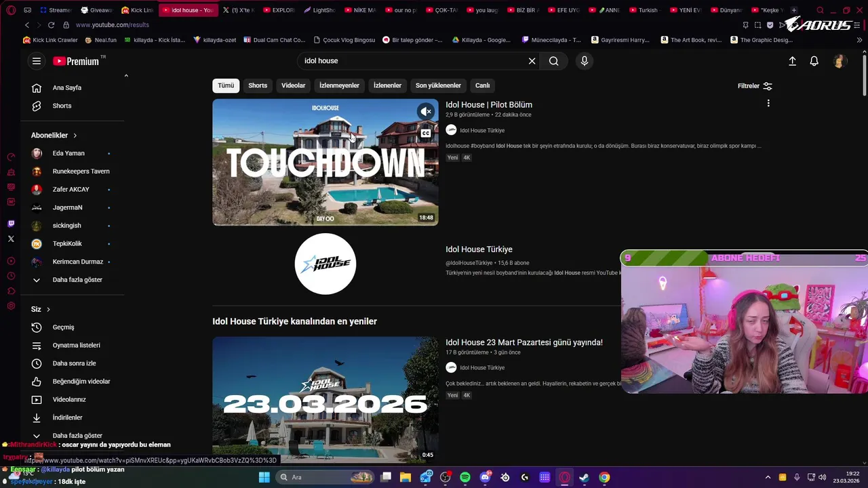Image resolution: width=868 pixels, height=488 pixels.
Task: Open Steam from the taskbar
Action: (x=584, y=477)
